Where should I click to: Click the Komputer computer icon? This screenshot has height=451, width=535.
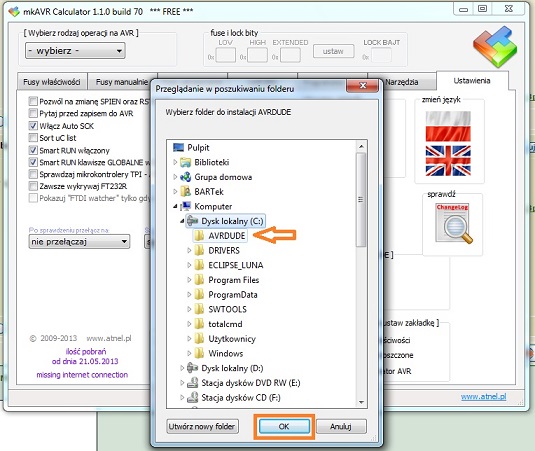pos(186,206)
